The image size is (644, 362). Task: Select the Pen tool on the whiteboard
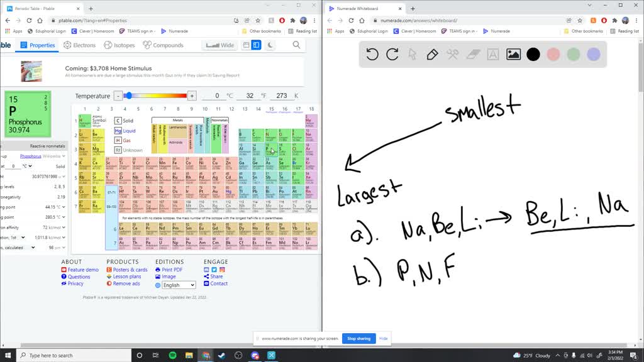coord(431,55)
